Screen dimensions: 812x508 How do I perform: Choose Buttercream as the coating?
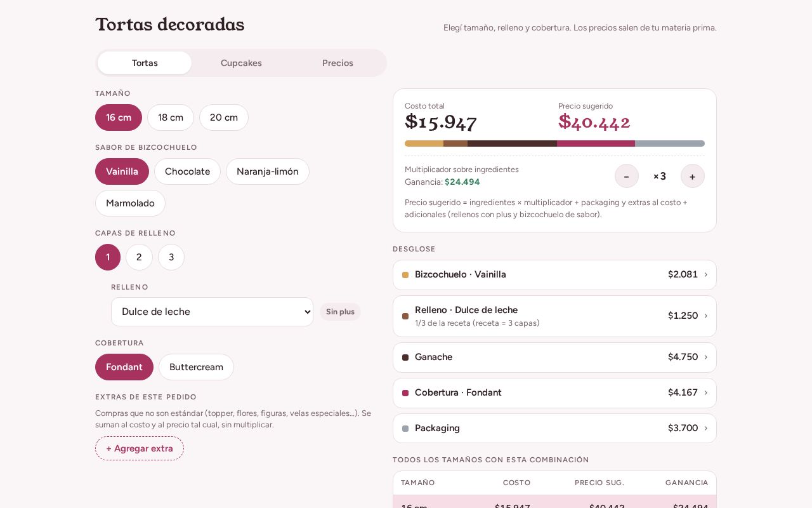pyautogui.click(x=196, y=367)
